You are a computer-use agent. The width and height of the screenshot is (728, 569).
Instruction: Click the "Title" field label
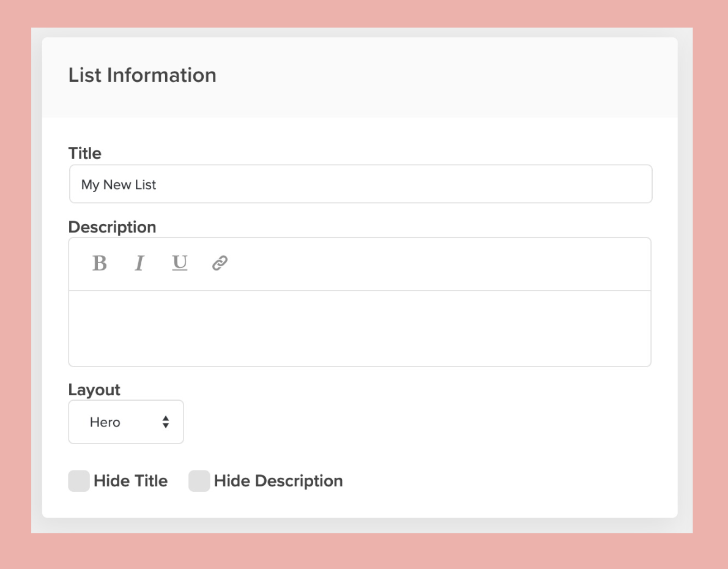85,153
